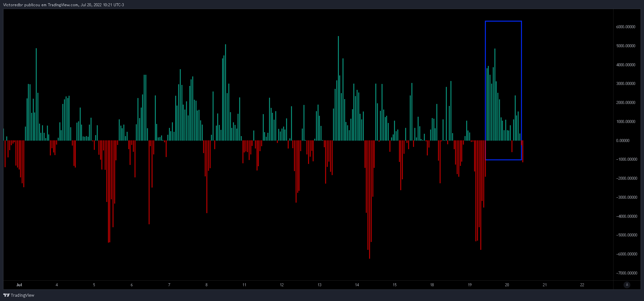Click date label '5' on time axis
This screenshot has height=301, width=644.
[94, 285]
